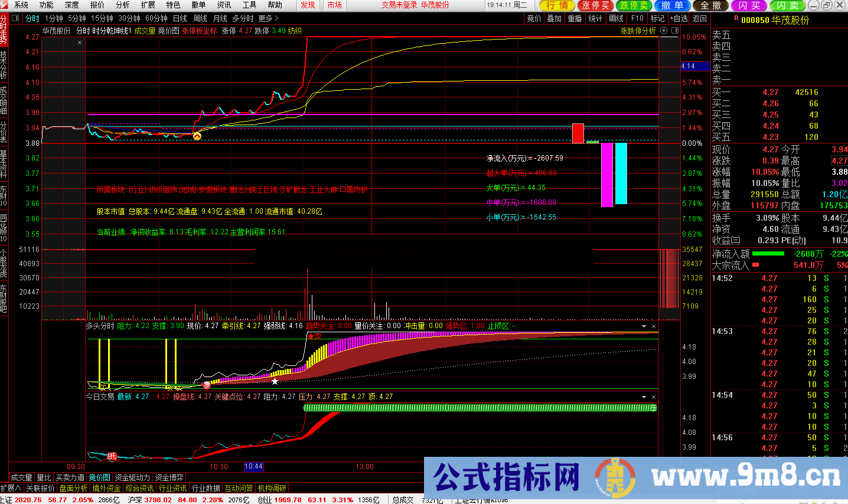848x504 pixels.
Task: Click the small X on the chart's left shaded area
Action: [x=80, y=42]
